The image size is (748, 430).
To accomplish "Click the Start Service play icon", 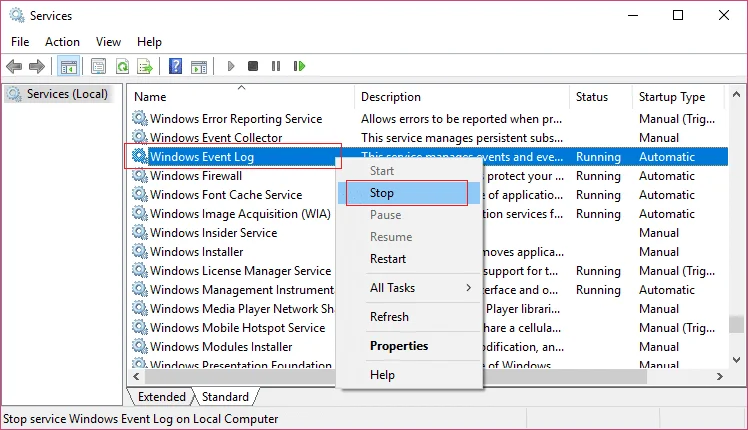I will click(x=231, y=66).
